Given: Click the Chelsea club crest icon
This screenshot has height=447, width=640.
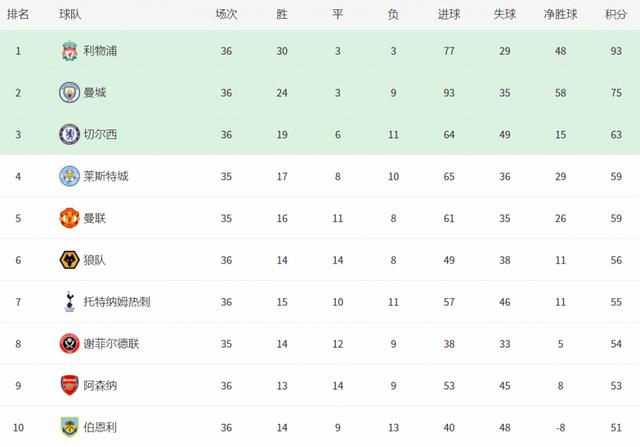Looking at the screenshot, I should 69,134.
